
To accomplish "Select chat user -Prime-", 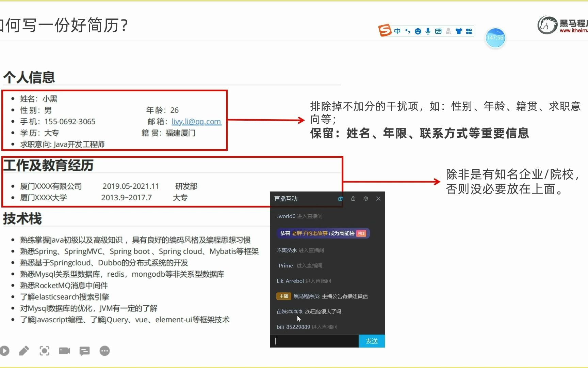I will coord(285,265).
